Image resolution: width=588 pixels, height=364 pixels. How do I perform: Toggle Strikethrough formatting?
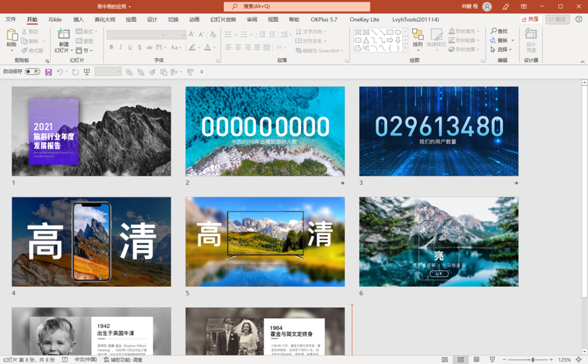point(149,47)
